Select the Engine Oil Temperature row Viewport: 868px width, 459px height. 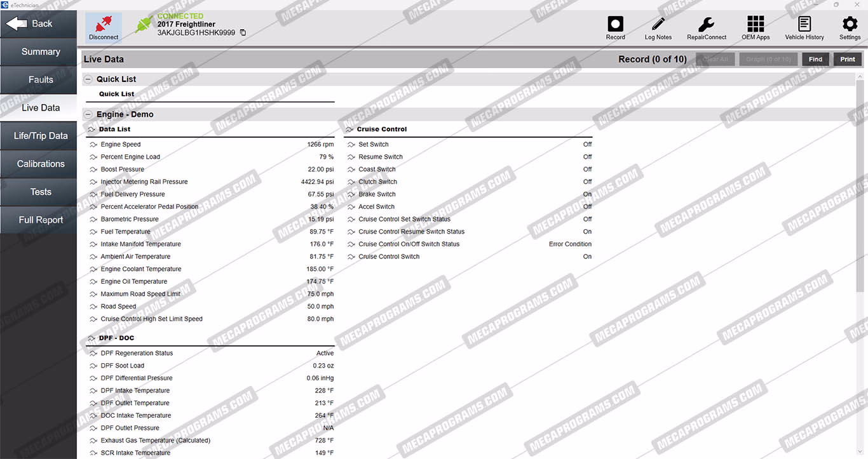(x=210, y=282)
